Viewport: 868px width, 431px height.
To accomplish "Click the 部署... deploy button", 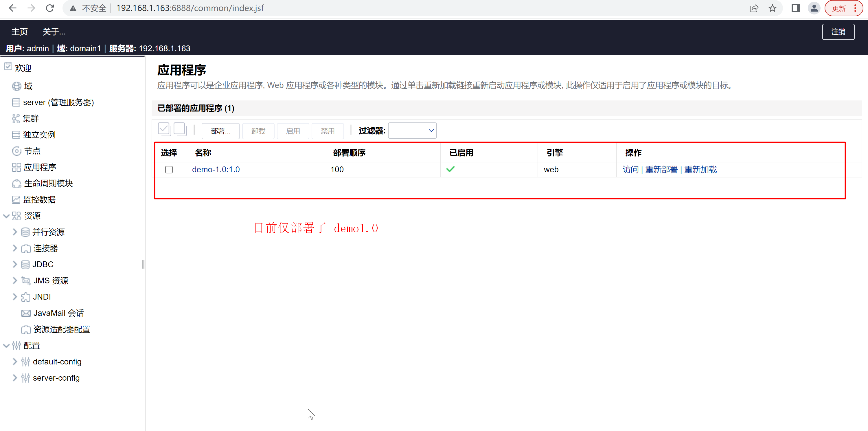I will 220,131.
